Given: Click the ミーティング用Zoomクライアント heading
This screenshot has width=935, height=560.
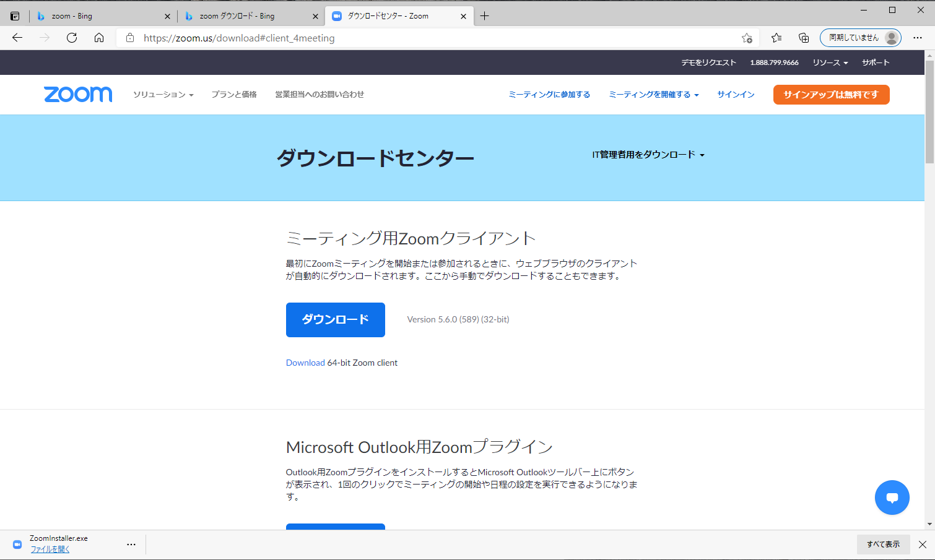Looking at the screenshot, I should point(411,238).
